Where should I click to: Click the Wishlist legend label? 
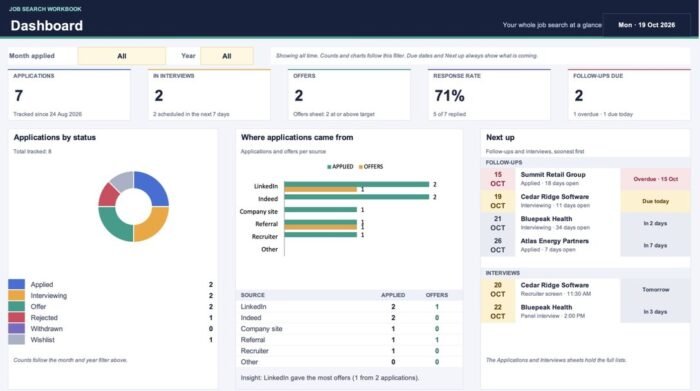pos(42,340)
